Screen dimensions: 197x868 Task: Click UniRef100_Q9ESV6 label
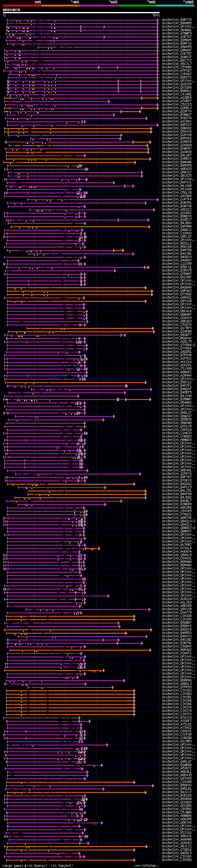point(177,822)
